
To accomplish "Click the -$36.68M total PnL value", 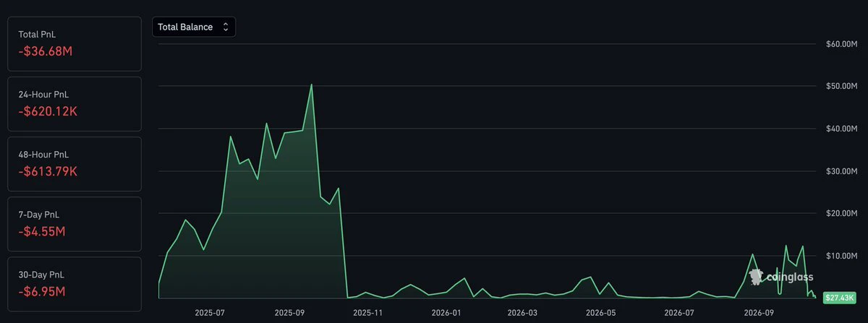I will 46,51.
